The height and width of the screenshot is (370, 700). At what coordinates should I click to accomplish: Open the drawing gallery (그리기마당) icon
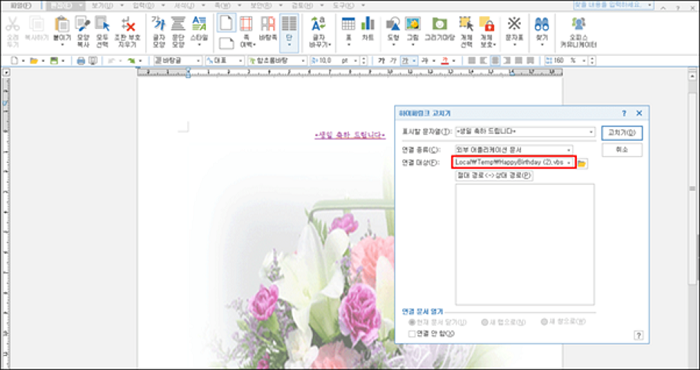pos(439,24)
